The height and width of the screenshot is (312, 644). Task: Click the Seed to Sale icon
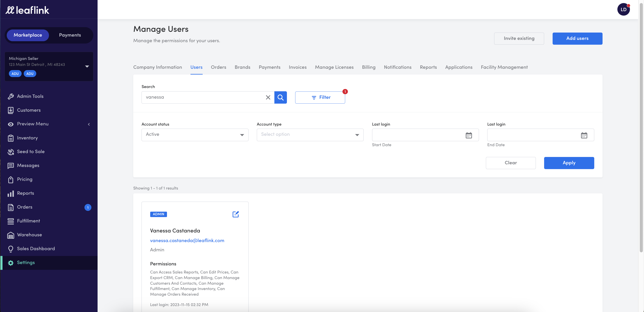point(10,152)
